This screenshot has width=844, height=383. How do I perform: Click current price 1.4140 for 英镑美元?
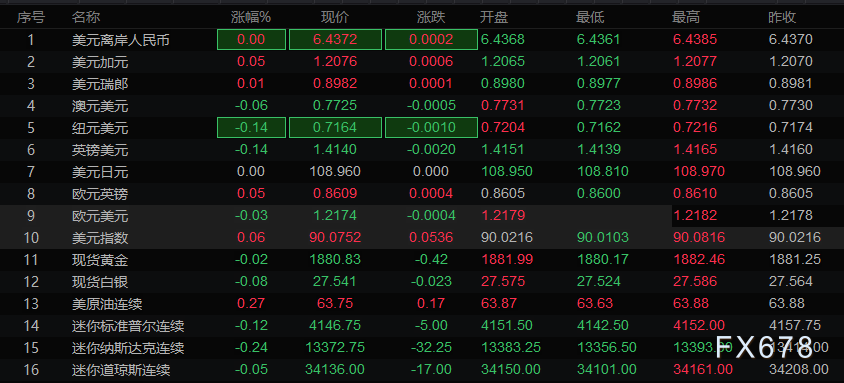pos(335,149)
